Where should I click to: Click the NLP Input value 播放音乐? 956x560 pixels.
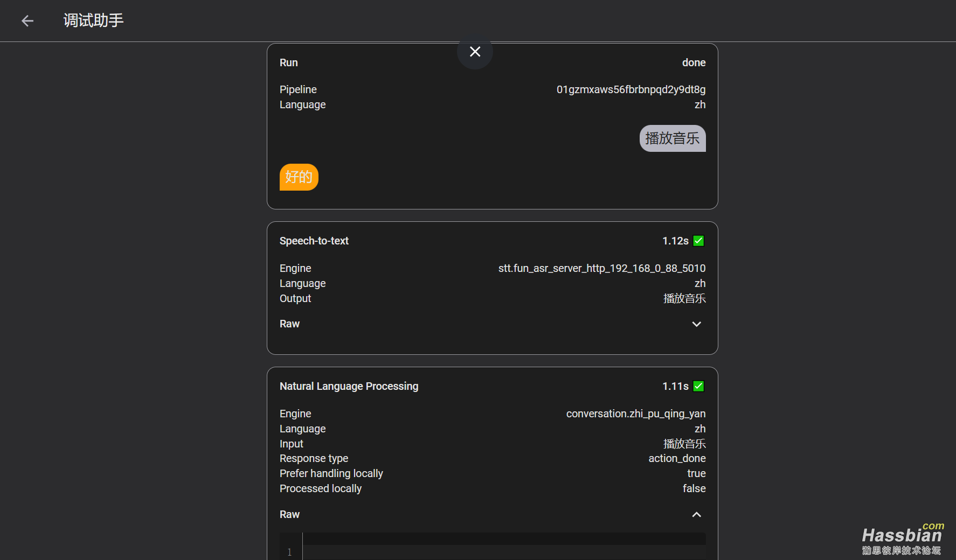click(x=684, y=444)
